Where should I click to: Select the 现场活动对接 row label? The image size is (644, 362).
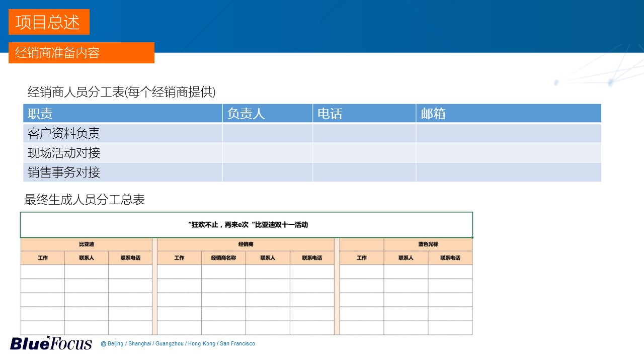tap(123, 153)
